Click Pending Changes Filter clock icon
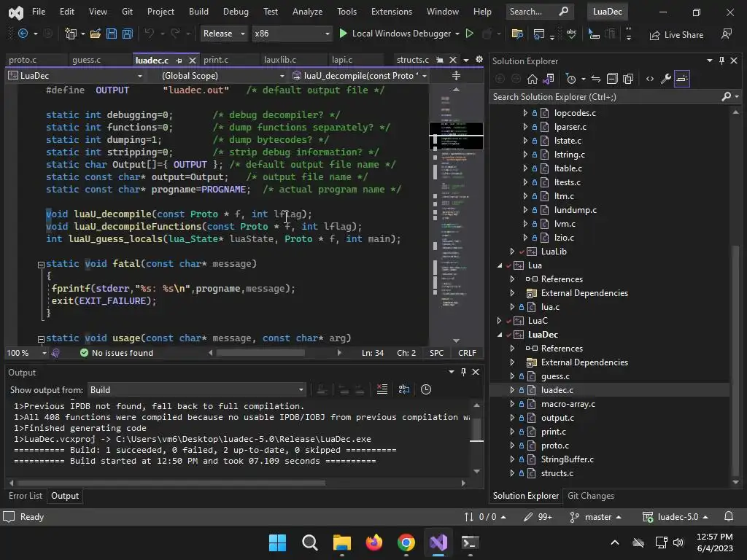 (x=570, y=79)
